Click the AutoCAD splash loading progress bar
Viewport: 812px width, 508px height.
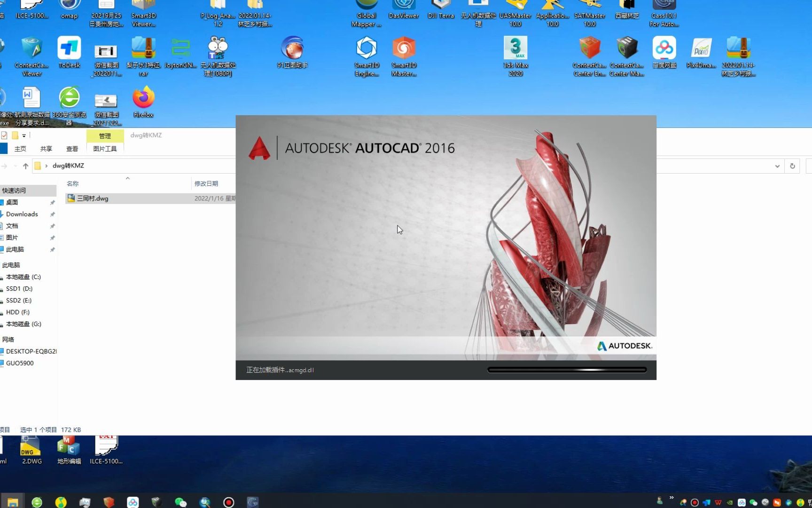pyautogui.click(x=567, y=370)
